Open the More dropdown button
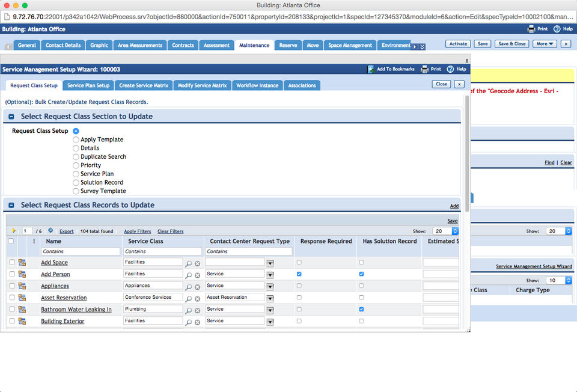The width and height of the screenshot is (577, 392). [546, 44]
